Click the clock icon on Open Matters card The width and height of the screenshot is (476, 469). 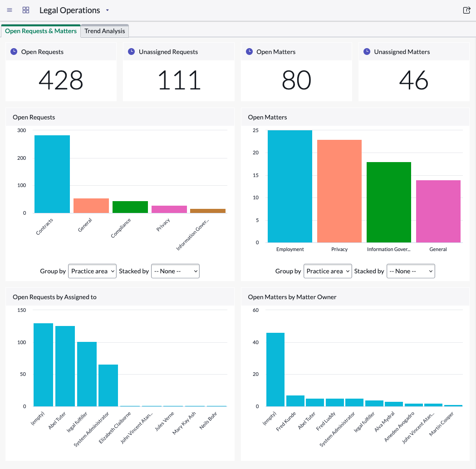[x=249, y=52]
